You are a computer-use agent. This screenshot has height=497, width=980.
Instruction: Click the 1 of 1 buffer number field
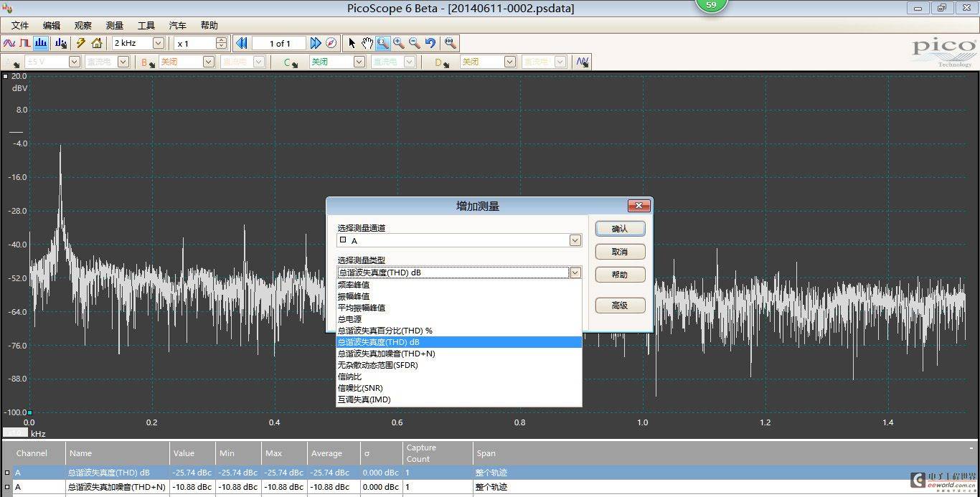click(x=279, y=43)
